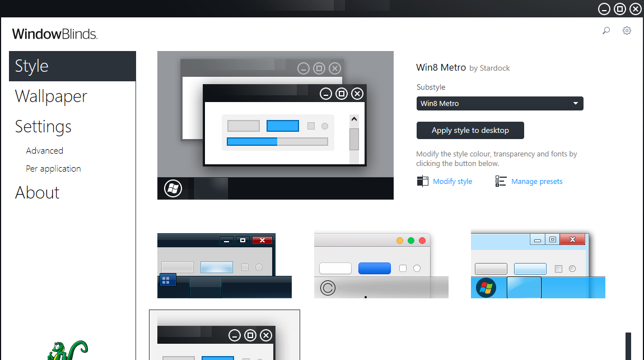
Task: Click the 'by Stardock' author text
Action: tap(489, 68)
